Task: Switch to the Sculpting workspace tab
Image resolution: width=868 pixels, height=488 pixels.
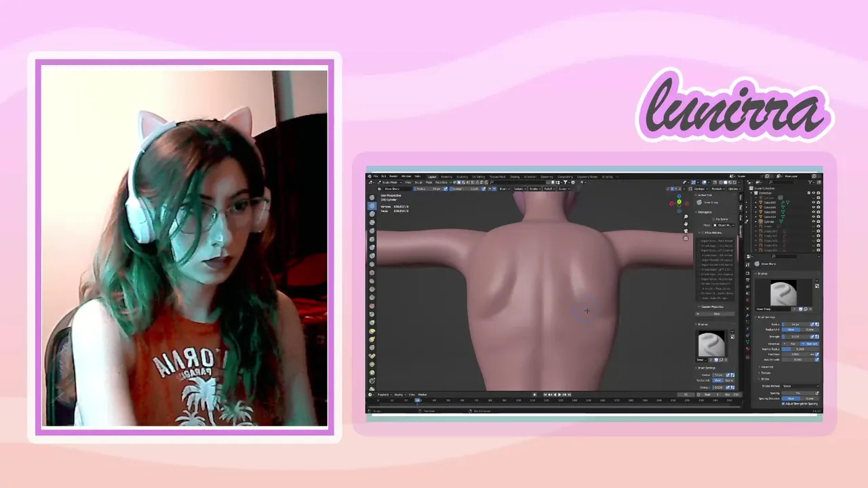Action: point(462,176)
